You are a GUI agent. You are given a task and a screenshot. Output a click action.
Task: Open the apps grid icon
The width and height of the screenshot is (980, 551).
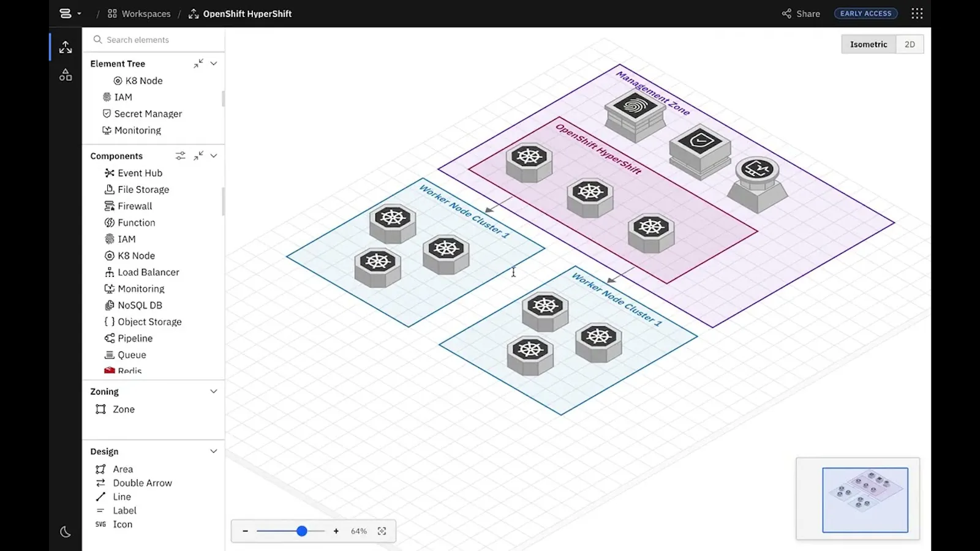917,13
